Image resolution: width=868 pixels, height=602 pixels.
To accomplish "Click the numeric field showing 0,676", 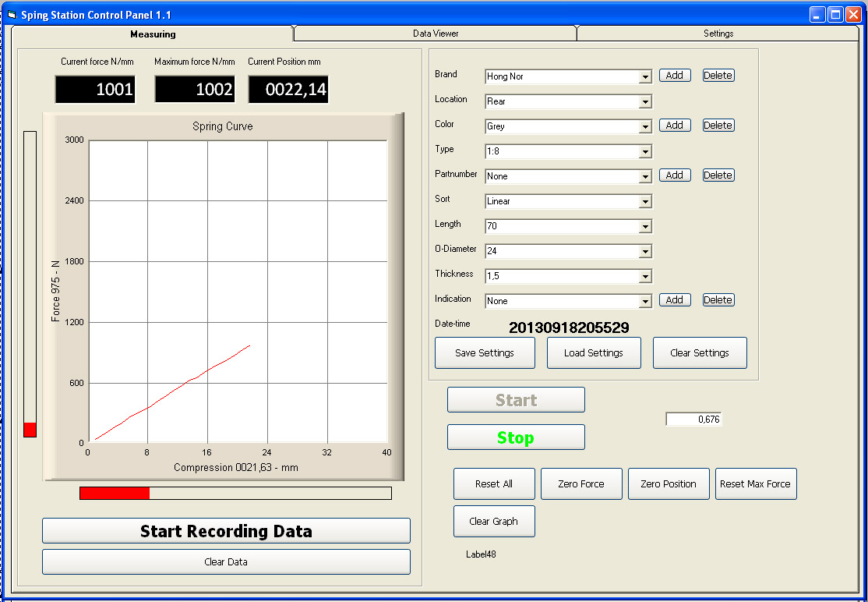I will 693,419.
